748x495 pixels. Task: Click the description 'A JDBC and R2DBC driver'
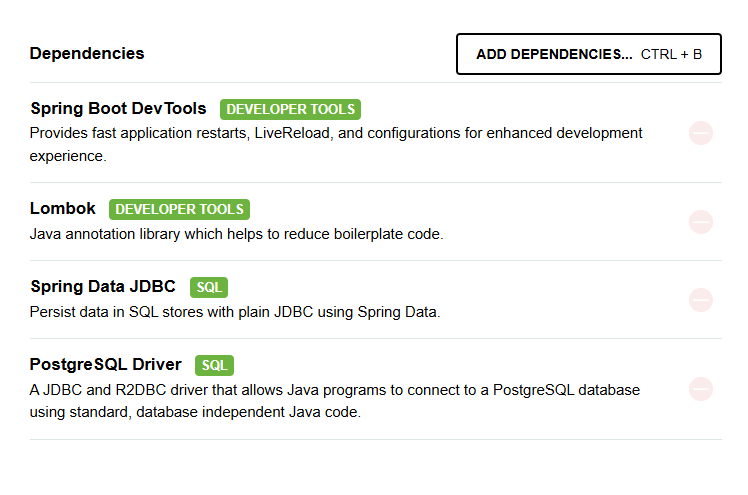(x=335, y=401)
